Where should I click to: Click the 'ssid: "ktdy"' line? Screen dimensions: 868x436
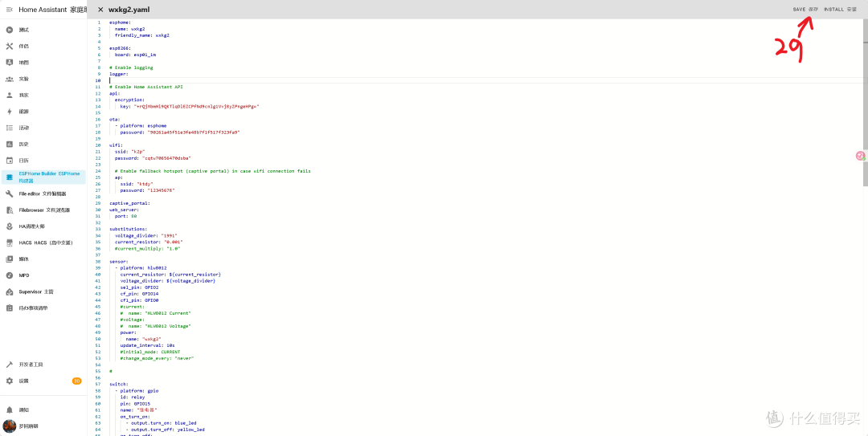(x=137, y=184)
